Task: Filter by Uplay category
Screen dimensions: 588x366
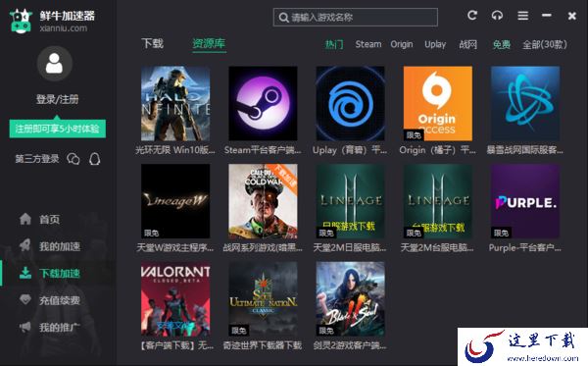Action: [x=435, y=44]
